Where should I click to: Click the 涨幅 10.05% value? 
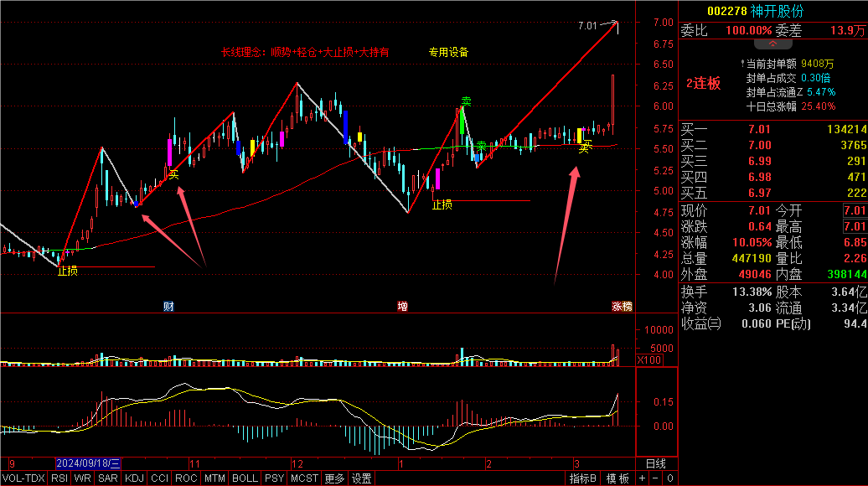[x=752, y=242]
